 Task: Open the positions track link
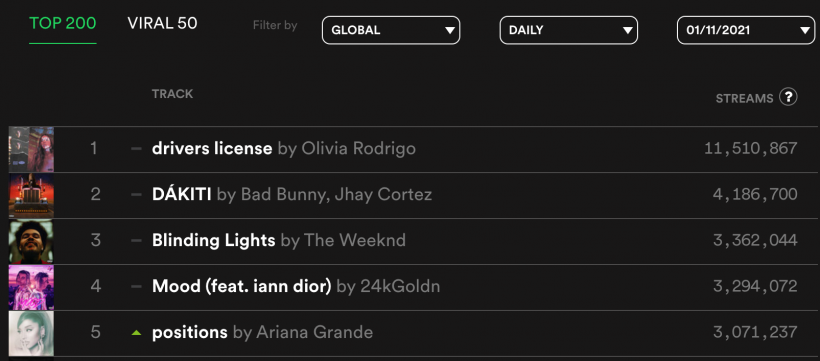click(x=190, y=333)
